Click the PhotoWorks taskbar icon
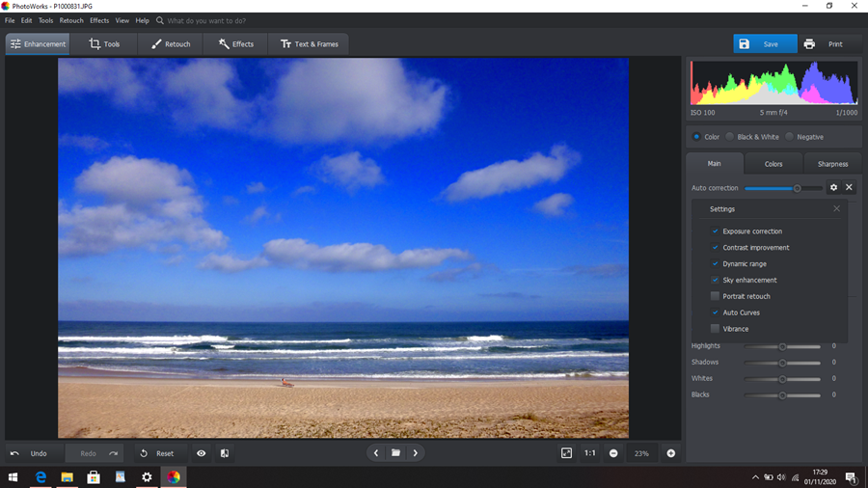 point(174,477)
